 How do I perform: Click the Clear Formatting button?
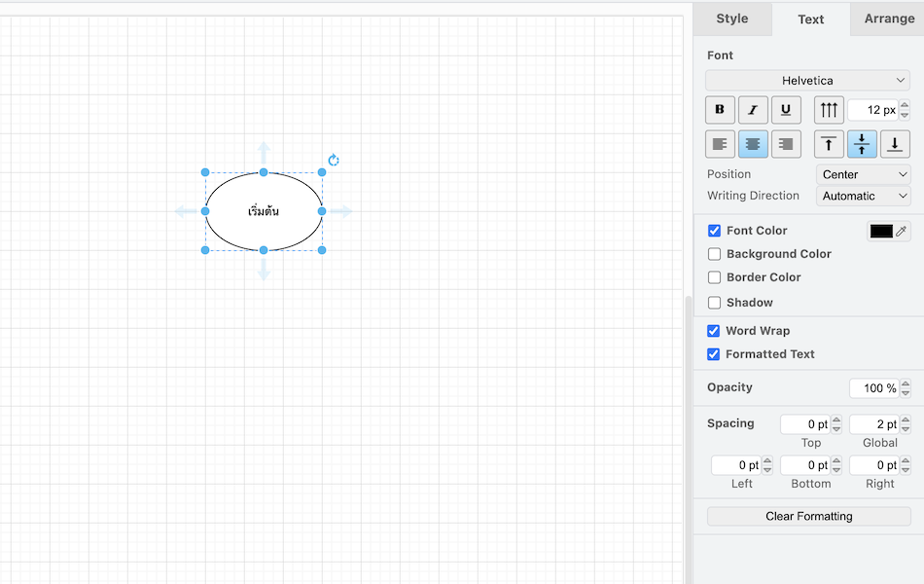(809, 516)
